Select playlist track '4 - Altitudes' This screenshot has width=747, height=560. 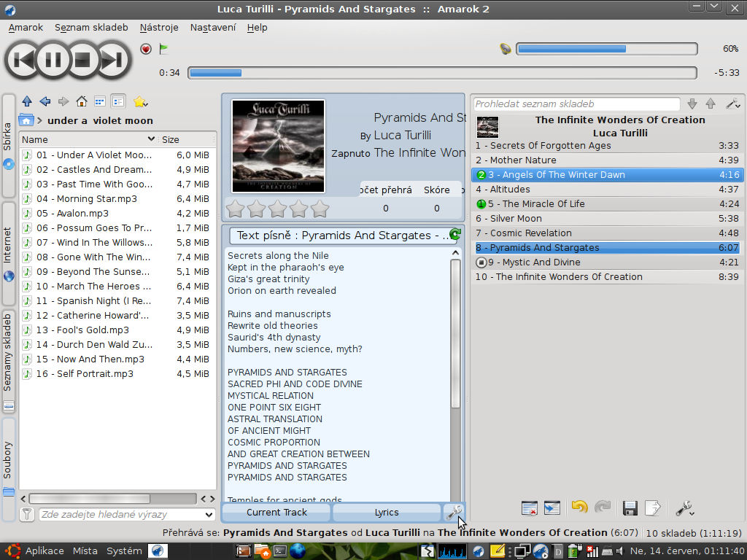coord(607,189)
